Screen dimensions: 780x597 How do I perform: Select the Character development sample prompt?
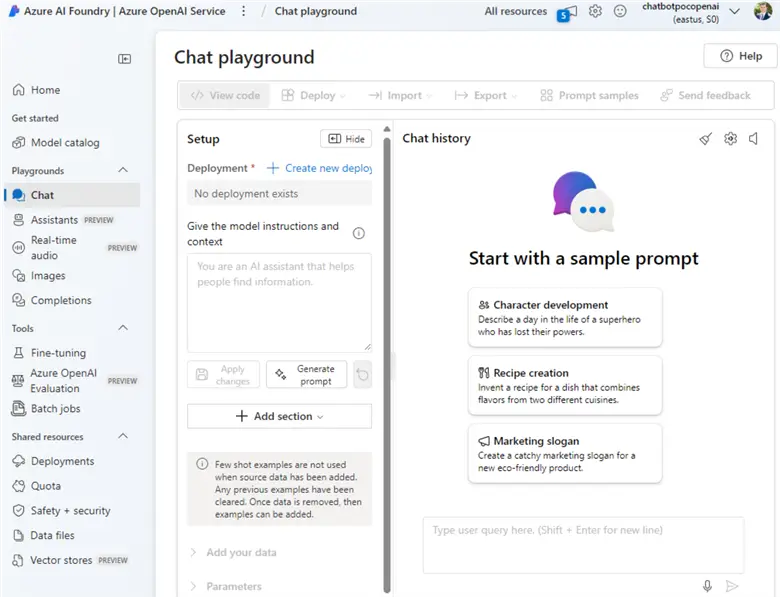click(565, 317)
